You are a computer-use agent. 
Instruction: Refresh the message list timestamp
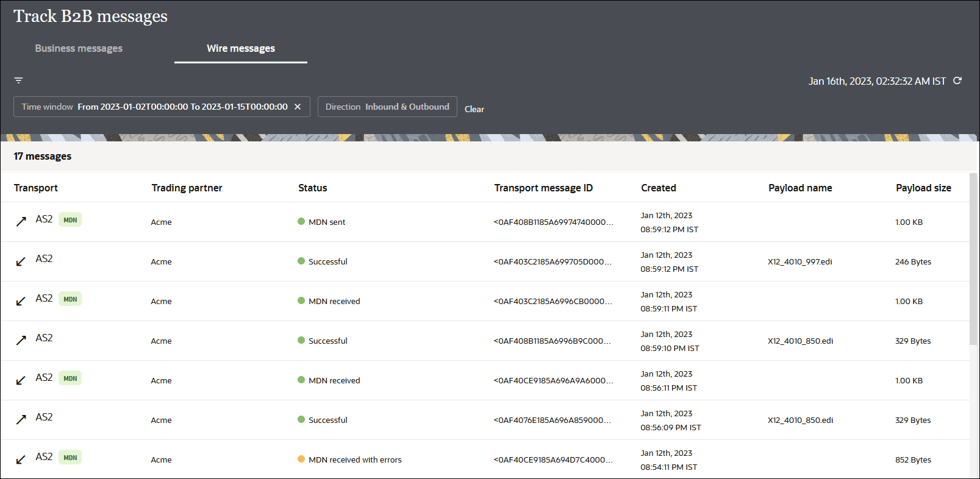coord(957,80)
